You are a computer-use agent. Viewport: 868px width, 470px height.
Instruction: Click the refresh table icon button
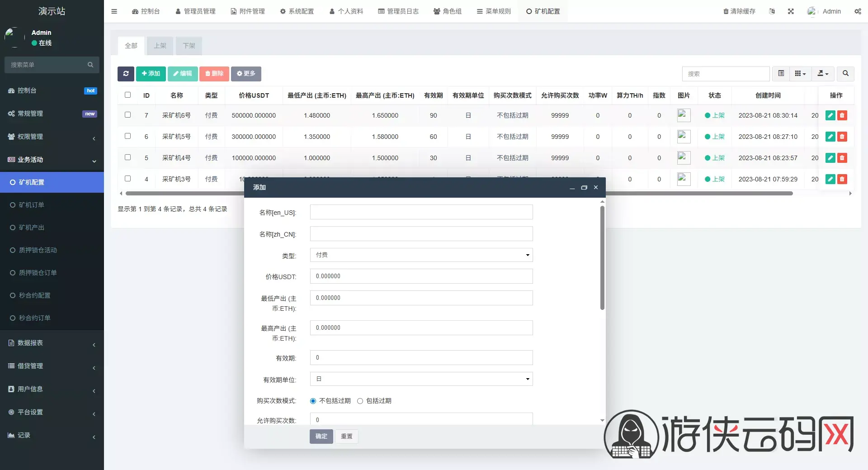pos(126,74)
